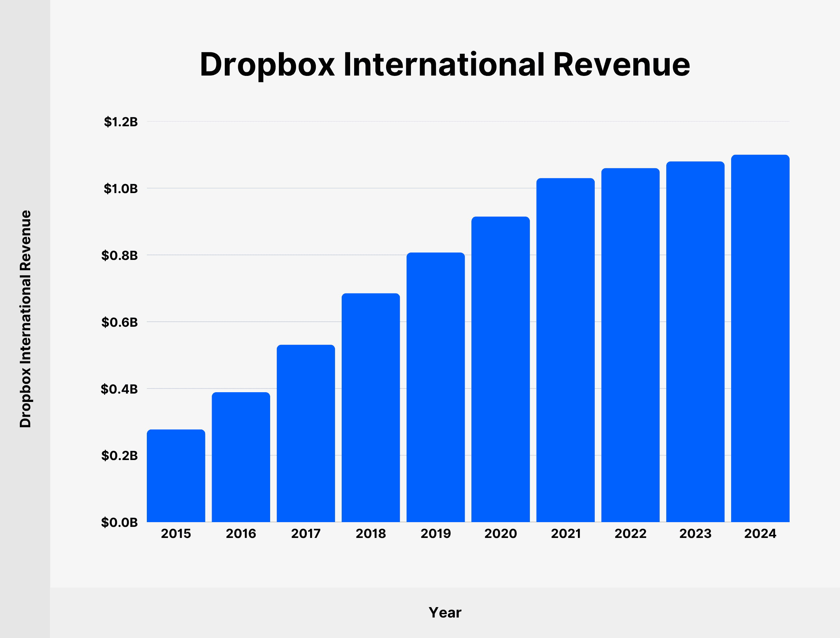Image resolution: width=840 pixels, height=638 pixels.
Task: Click the vertical Dropbox International Revenue label
Action: (x=25, y=319)
